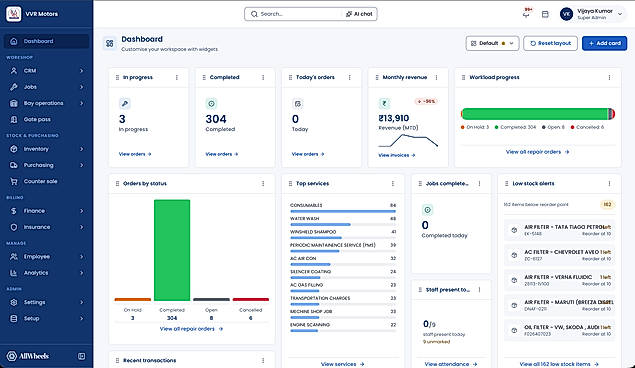Click the calendar icon in Today's orders card
635x368 pixels.
pos(298,104)
